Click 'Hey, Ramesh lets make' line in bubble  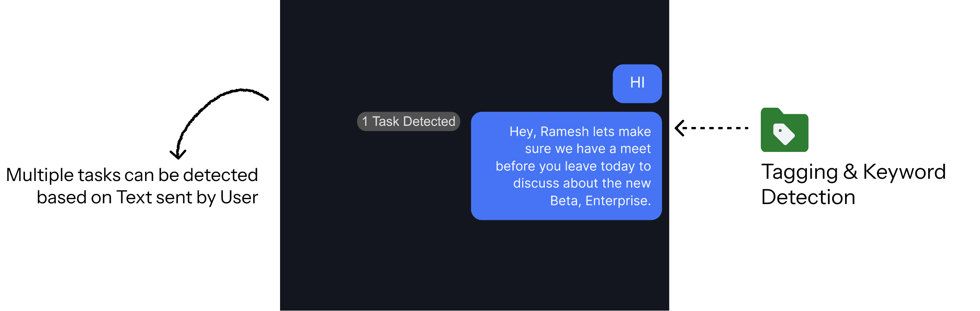[580, 132]
